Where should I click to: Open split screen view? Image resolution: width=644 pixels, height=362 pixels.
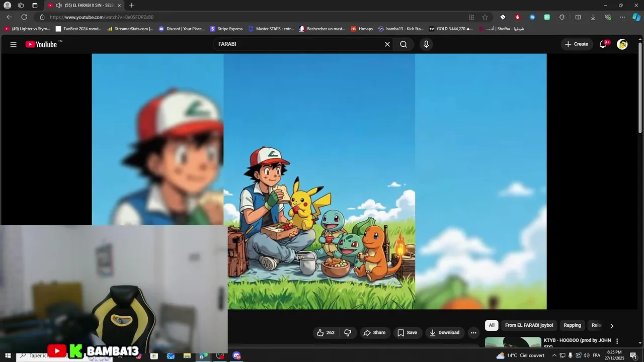point(578,17)
